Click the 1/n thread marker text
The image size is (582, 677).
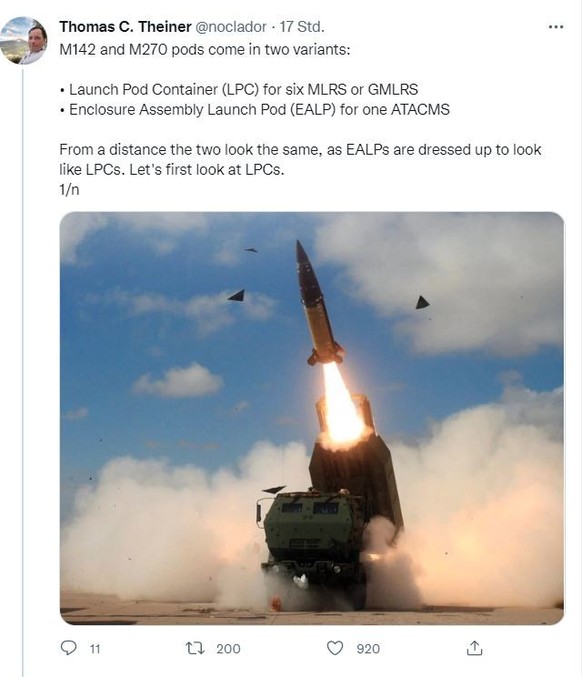coord(70,190)
